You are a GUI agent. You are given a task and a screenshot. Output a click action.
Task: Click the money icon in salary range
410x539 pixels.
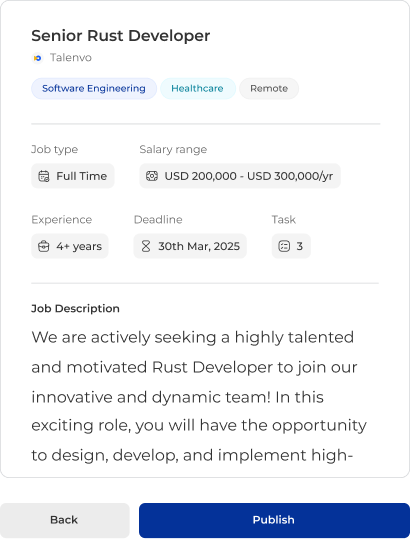(152, 176)
